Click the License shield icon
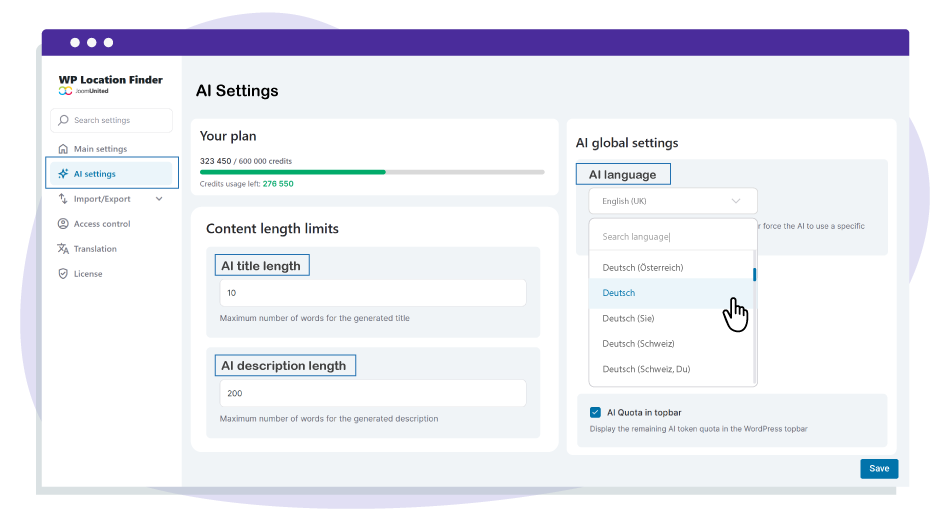950x521 pixels. (x=64, y=274)
